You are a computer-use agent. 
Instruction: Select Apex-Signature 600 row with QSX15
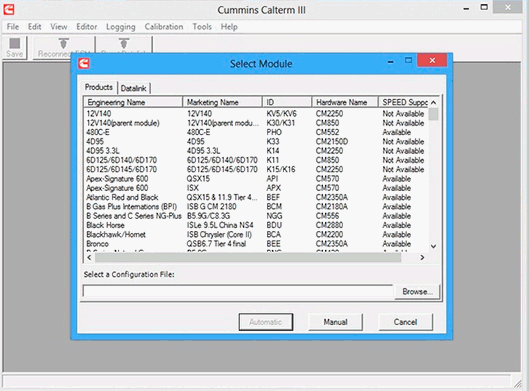256,179
